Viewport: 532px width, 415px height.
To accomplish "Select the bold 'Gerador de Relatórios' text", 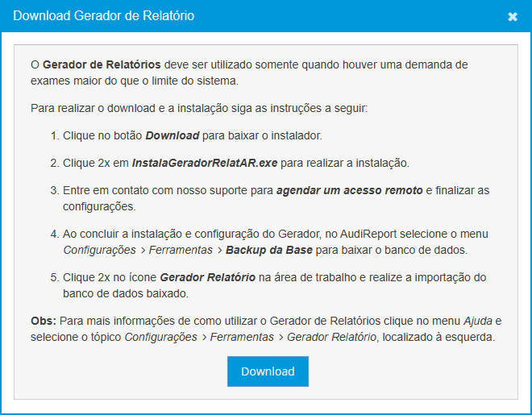I will (x=102, y=64).
